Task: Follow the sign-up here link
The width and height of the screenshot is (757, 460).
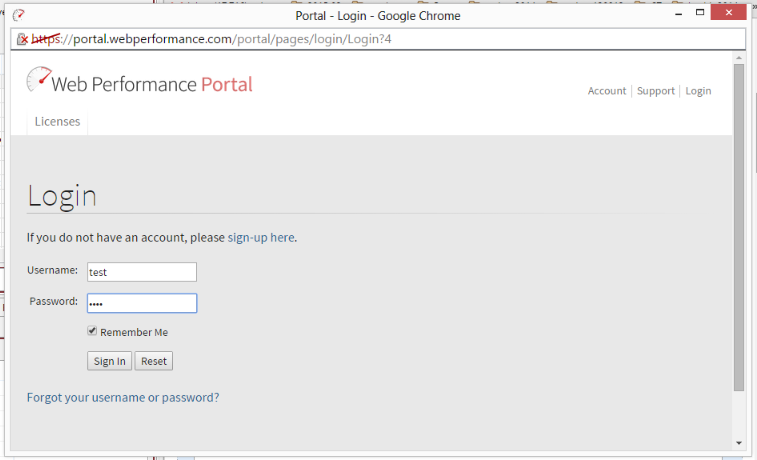Action: (x=261, y=237)
